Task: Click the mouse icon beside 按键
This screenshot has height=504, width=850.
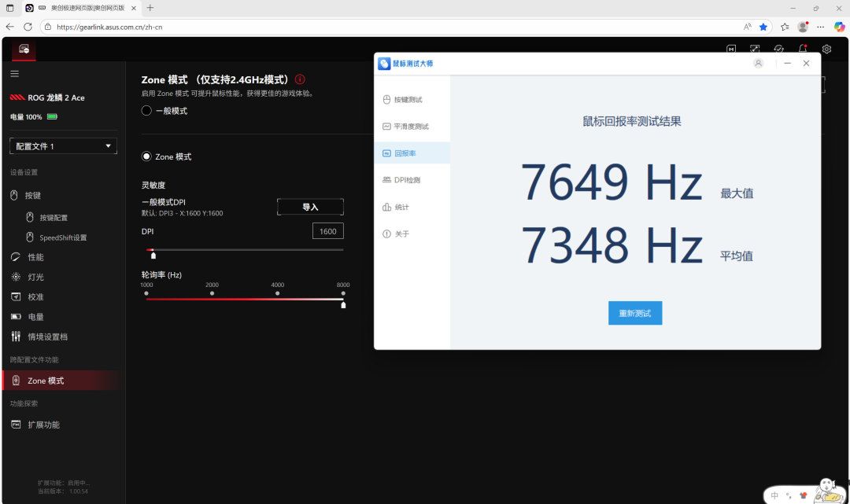Action: 15,196
